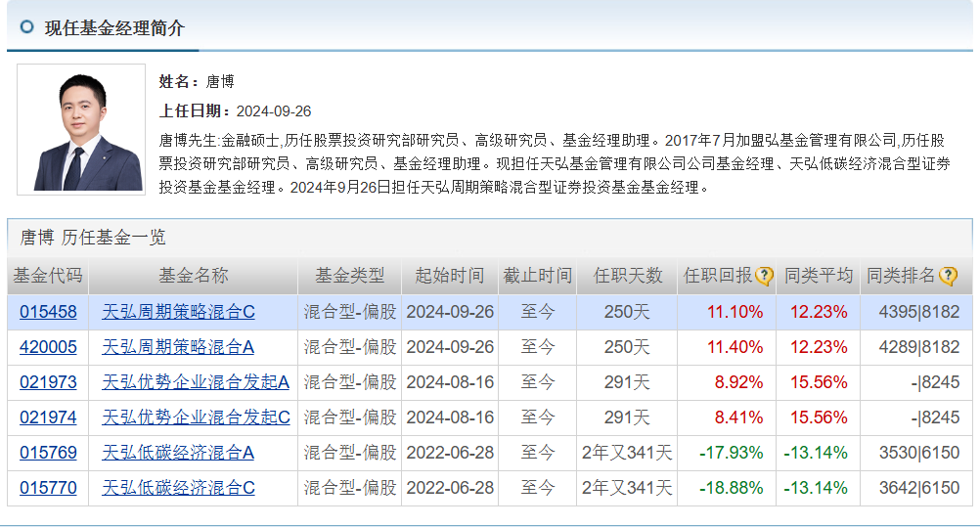Open fund code link 021974

[x=48, y=417]
